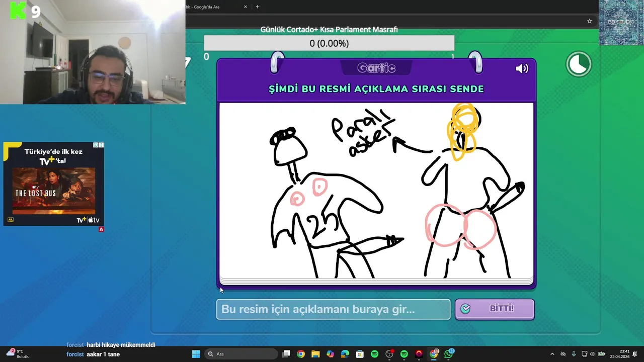Click 'Günlük Cortado+ Kısa Parlament Masrafı' title
The height and width of the screenshot is (362, 644).
(329, 30)
